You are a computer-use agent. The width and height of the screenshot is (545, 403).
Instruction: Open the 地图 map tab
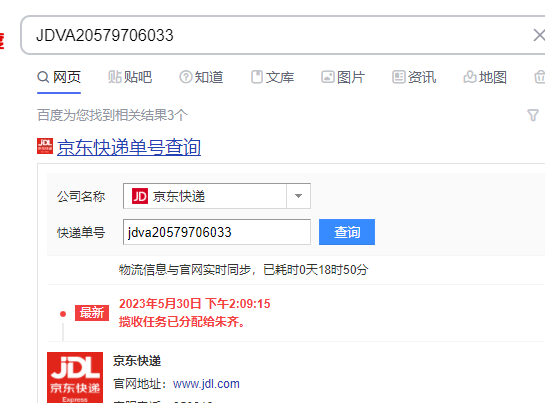tap(485, 77)
